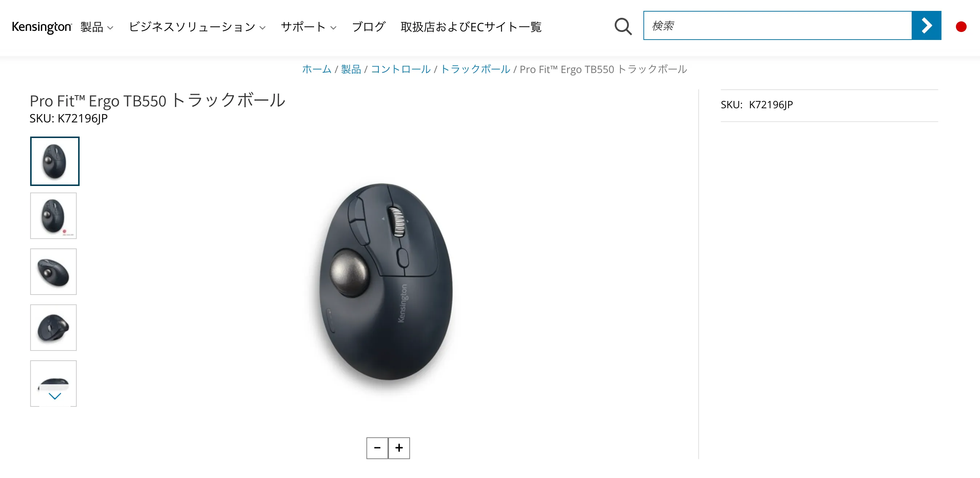Expand the サポート dropdown menu
This screenshot has height=478, width=980.
[309, 27]
